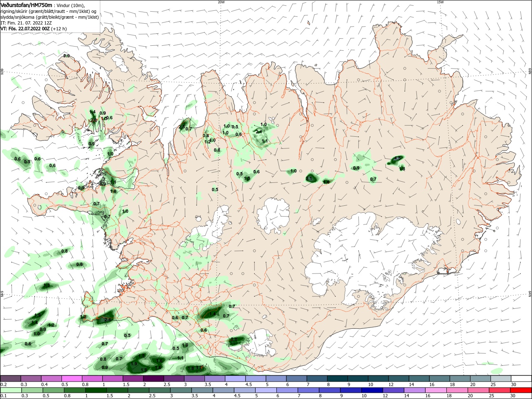Click the 2.5 precipitation value on the map
The width and height of the screenshot is (532, 399).
(182, 127)
